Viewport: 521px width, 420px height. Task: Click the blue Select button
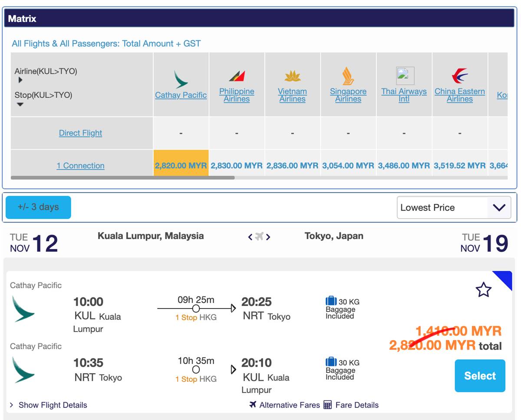pos(480,376)
